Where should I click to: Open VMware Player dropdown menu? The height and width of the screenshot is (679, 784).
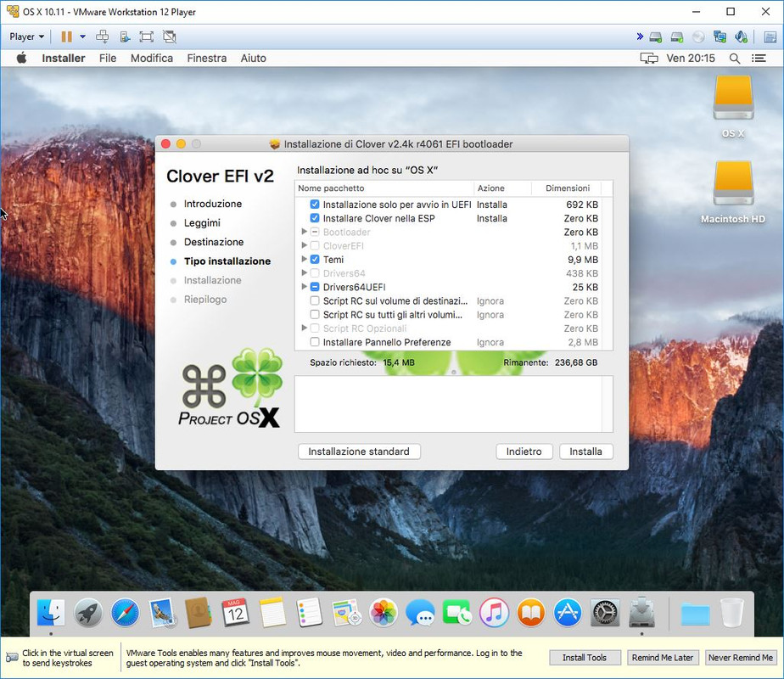[26, 36]
